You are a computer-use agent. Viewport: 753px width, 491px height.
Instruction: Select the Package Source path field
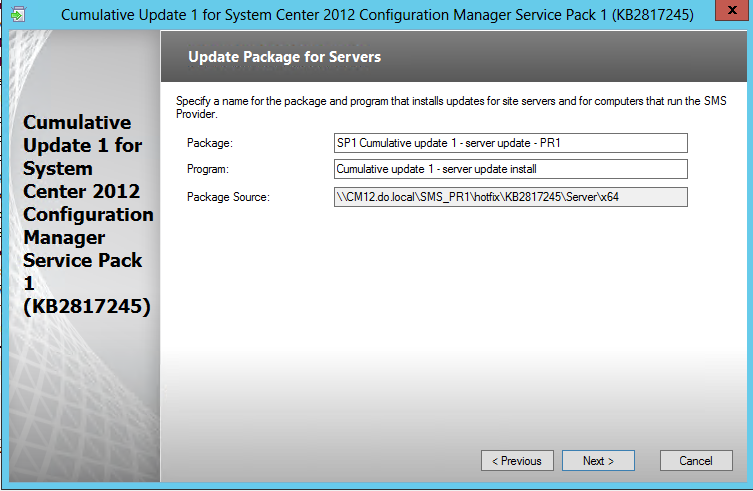click(x=510, y=197)
